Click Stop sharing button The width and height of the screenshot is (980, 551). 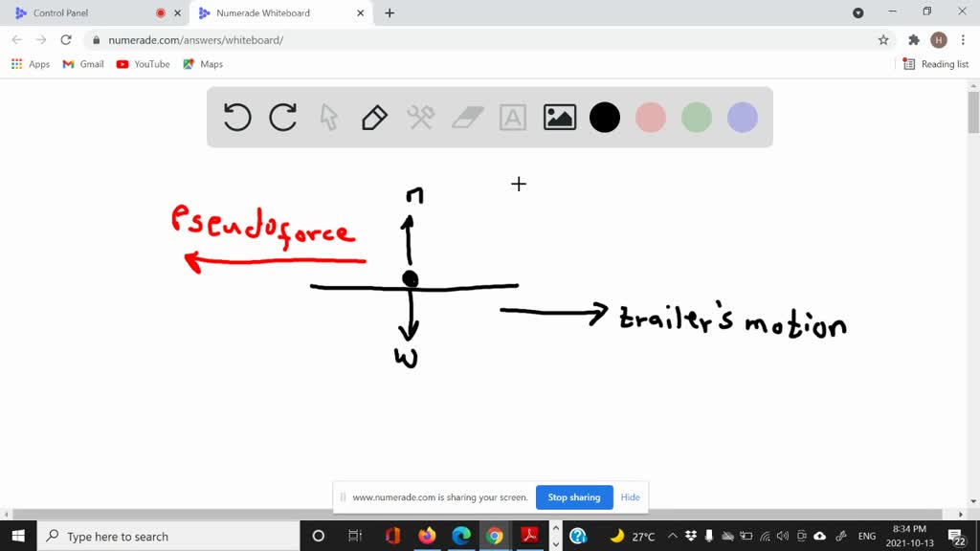[x=574, y=497]
